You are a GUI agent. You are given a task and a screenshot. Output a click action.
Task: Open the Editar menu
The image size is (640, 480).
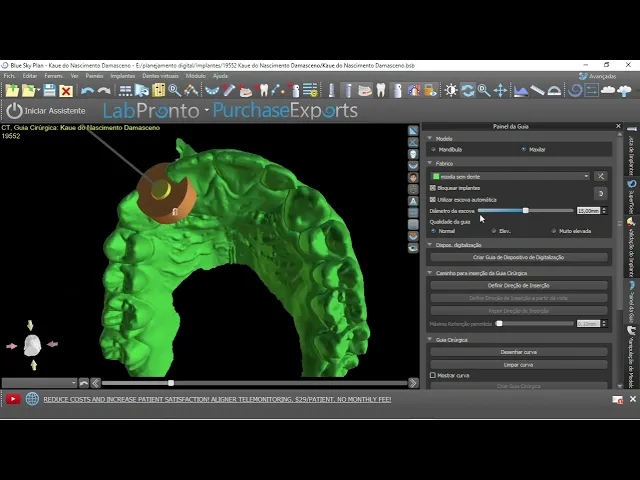[29, 76]
